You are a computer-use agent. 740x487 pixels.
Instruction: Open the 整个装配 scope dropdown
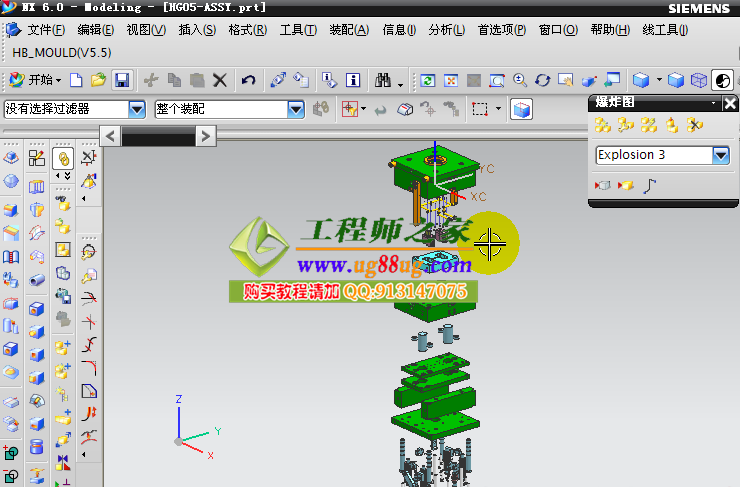[x=296, y=108]
